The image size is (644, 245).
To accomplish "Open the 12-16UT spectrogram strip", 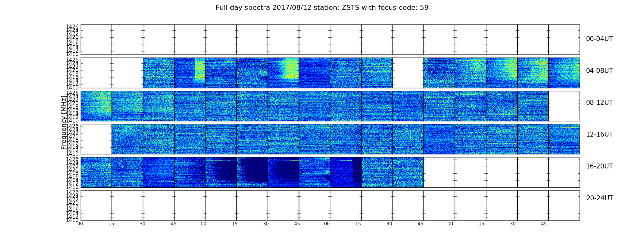I will pyautogui.click(x=330, y=139).
